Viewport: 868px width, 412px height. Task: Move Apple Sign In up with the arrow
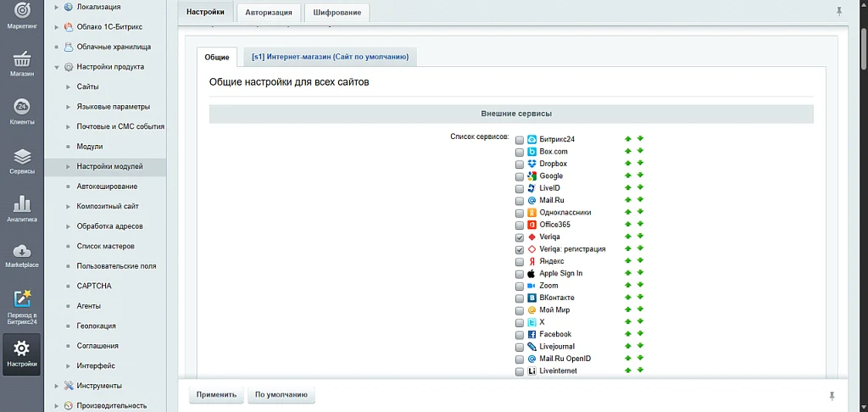(x=628, y=273)
